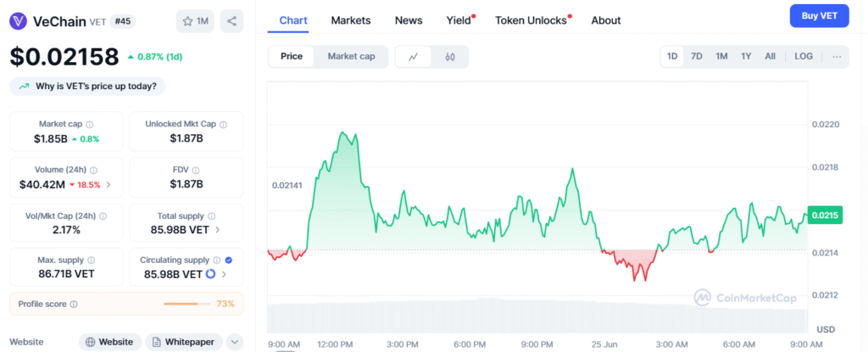Select 1D time range

coord(672,57)
